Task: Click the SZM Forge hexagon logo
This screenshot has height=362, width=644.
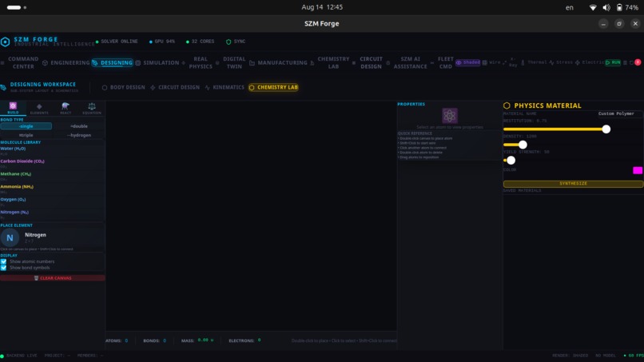Action: pos(6,42)
